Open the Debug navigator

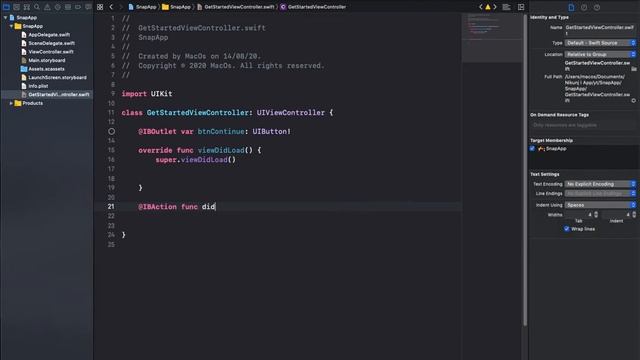point(68,7)
